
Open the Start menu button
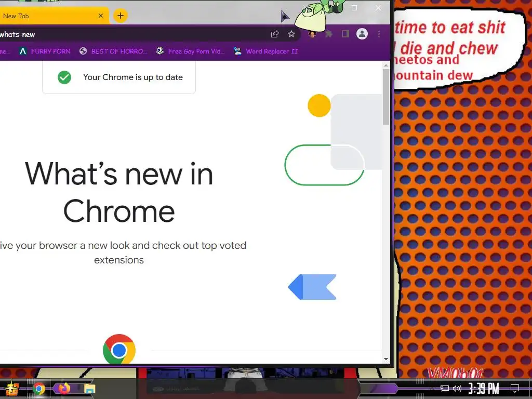[x=12, y=389]
